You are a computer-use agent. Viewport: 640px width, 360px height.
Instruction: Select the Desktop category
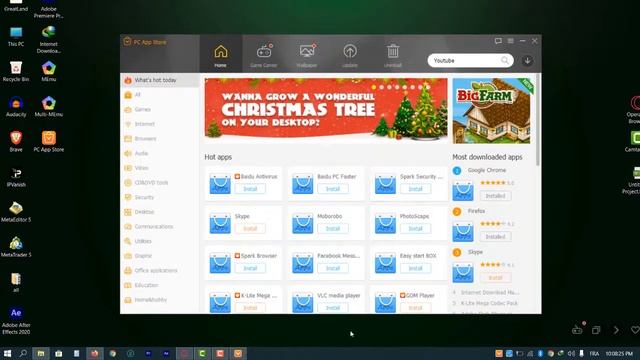160,212
